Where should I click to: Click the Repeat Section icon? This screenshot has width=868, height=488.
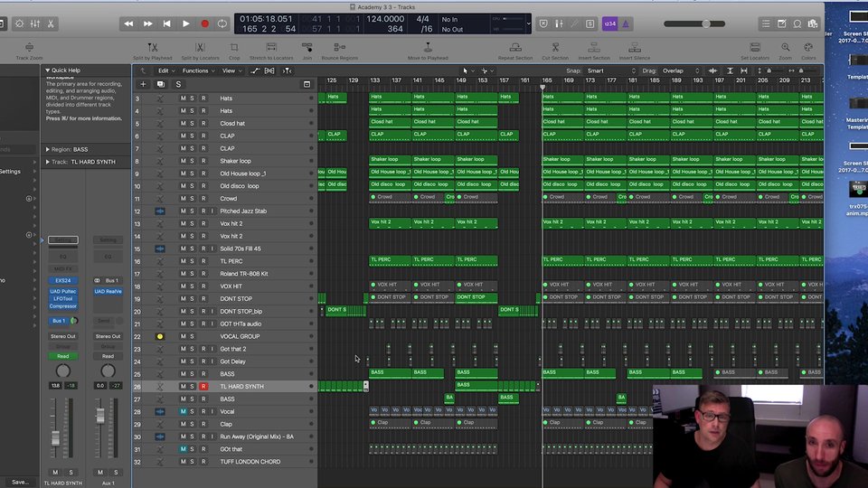[x=515, y=48]
